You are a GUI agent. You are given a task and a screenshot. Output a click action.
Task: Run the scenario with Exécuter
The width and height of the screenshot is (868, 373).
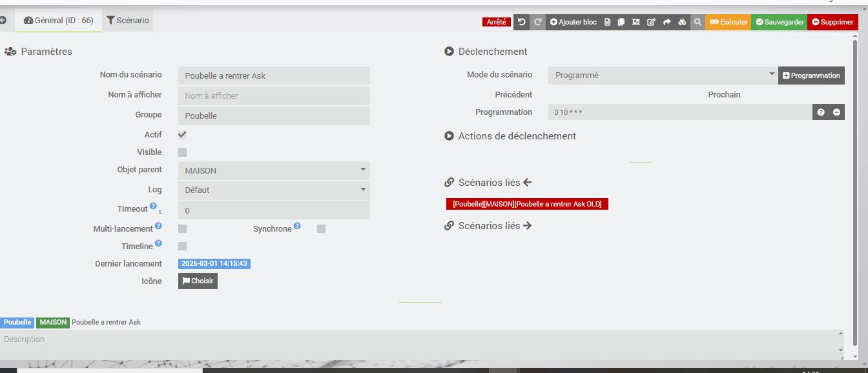coord(728,22)
